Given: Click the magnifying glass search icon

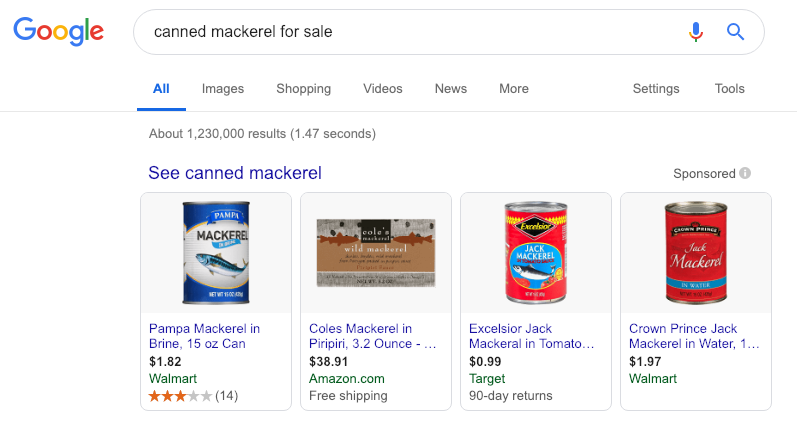Looking at the screenshot, I should click(736, 32).
